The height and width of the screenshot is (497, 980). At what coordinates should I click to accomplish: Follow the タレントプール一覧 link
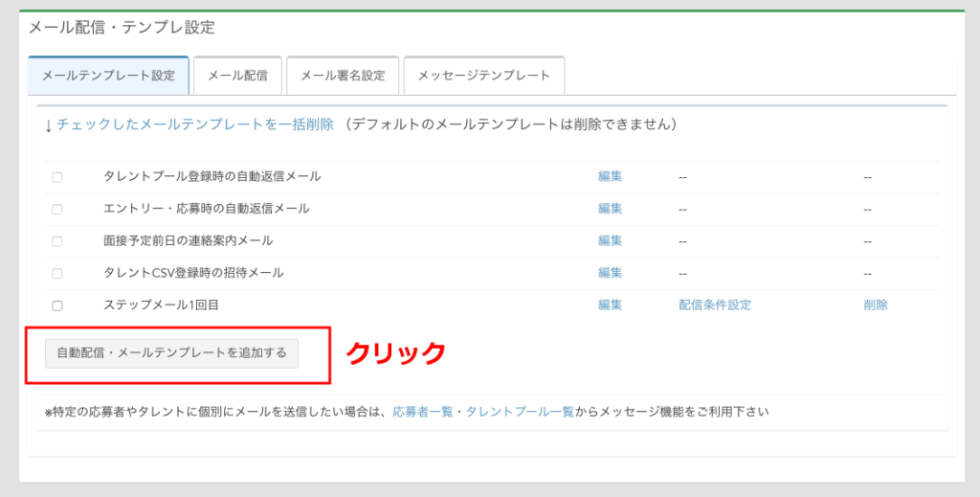pyautogui.click(x=520, y=412)
